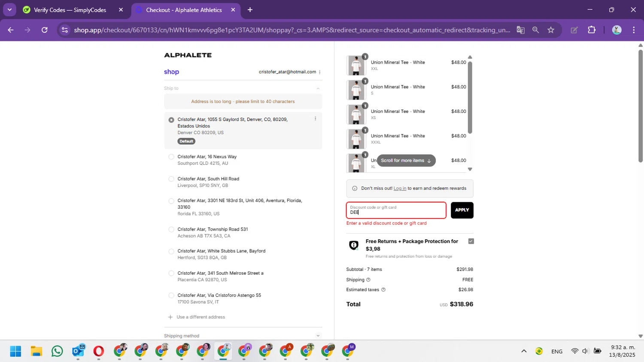
Task: Click cart list scroll up arrow
Action: coord(470,57)
